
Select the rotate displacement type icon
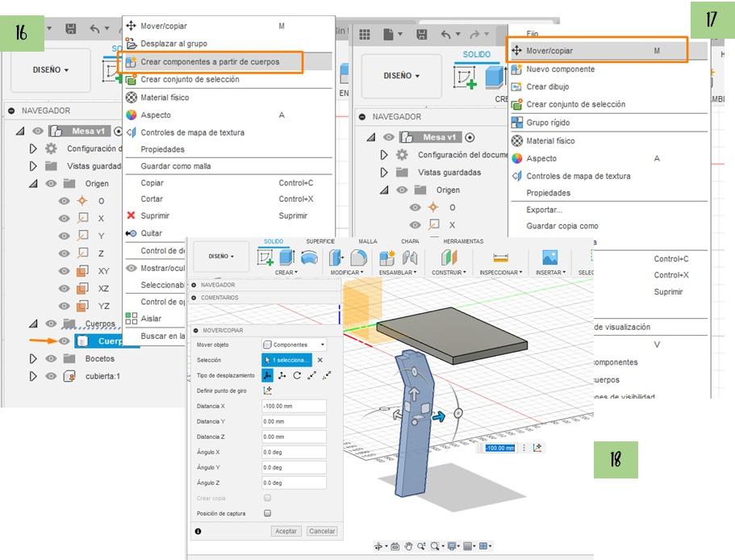(297, 375)
